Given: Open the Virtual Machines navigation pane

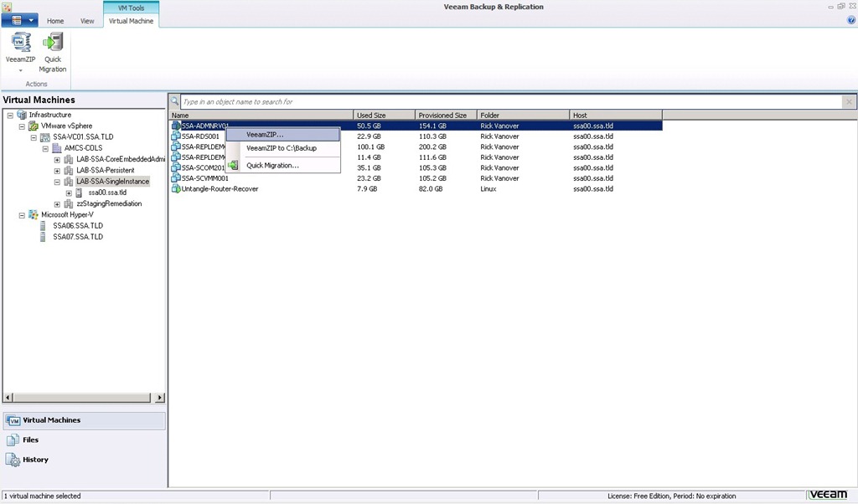Looking at the screenshot, I should tap(85, 420).
